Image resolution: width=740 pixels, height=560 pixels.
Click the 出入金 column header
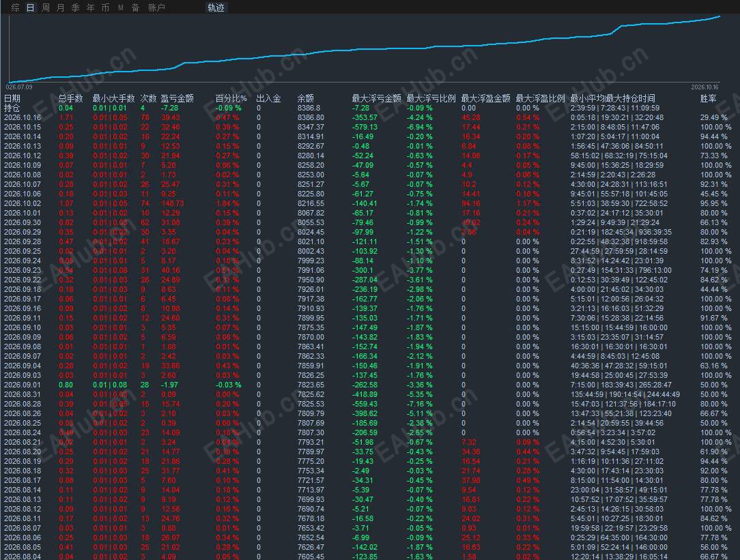coord(268,98)
